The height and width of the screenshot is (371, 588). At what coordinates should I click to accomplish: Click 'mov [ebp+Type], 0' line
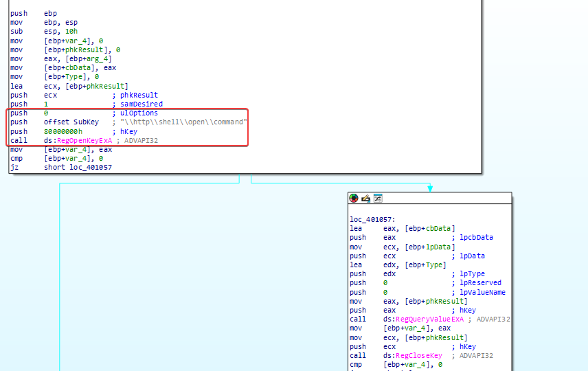tap(55, 76)
